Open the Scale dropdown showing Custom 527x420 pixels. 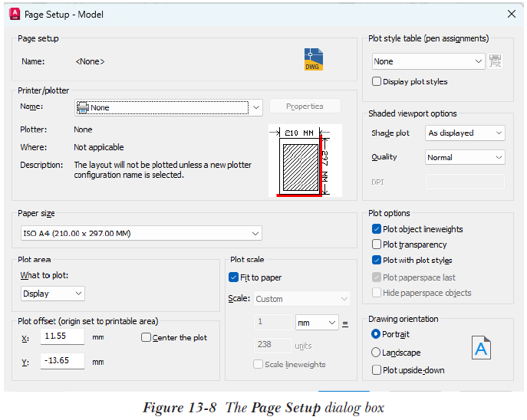(x=301, y=299)
